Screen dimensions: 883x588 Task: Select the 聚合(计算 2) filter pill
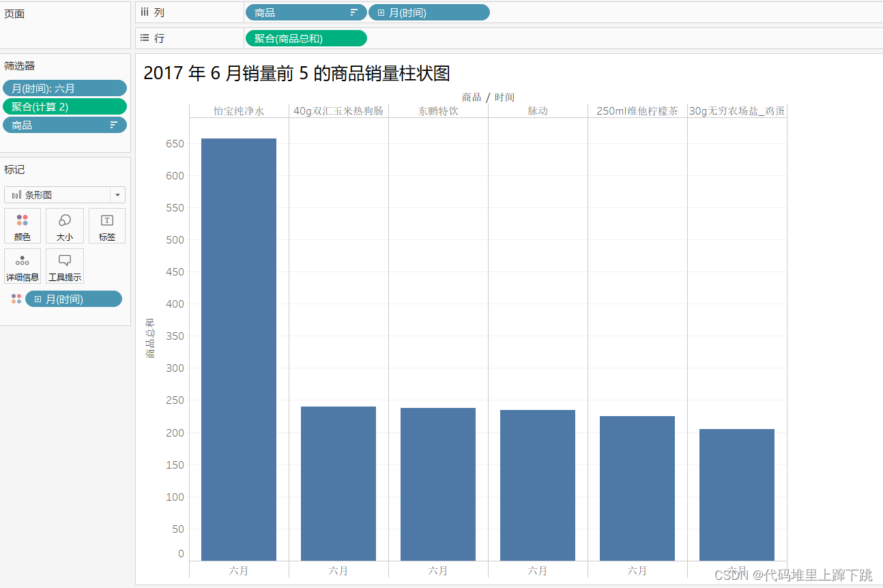65,106
